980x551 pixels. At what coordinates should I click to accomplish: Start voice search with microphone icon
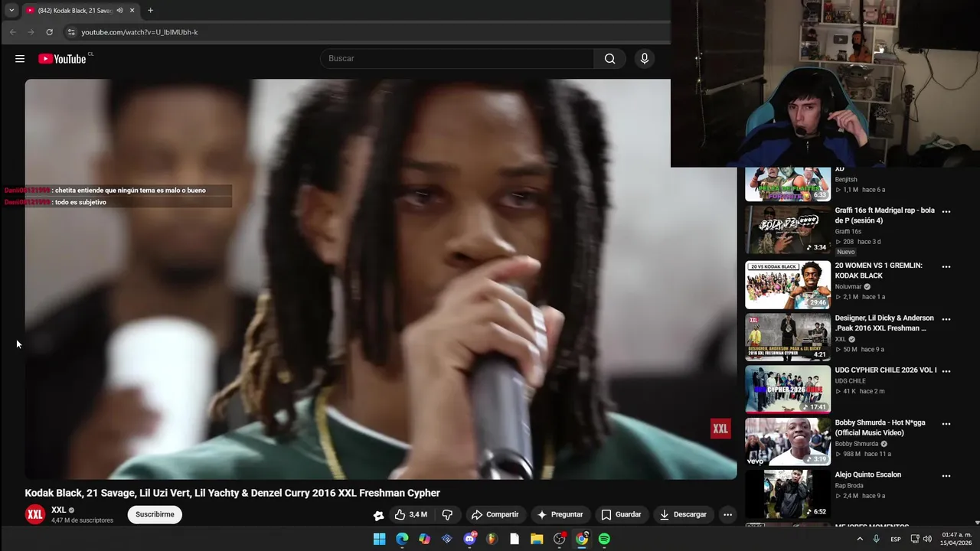point(644,59)
